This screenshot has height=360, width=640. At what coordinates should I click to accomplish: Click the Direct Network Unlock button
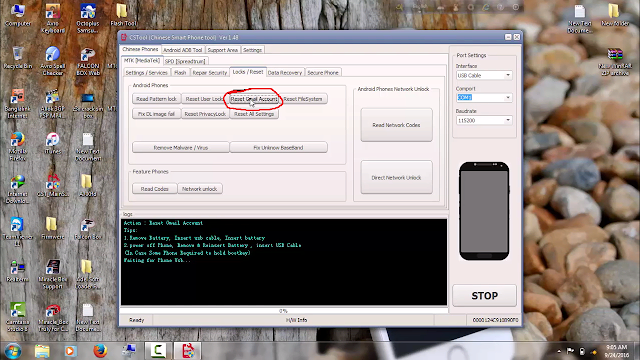pyautogui.click(x=396, y=177)
